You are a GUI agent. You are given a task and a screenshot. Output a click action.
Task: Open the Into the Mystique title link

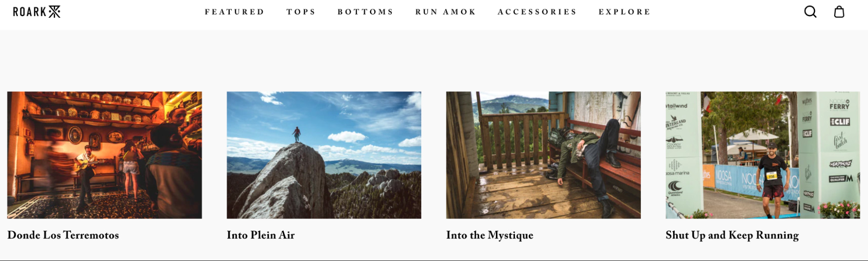(x=490, y=235)
